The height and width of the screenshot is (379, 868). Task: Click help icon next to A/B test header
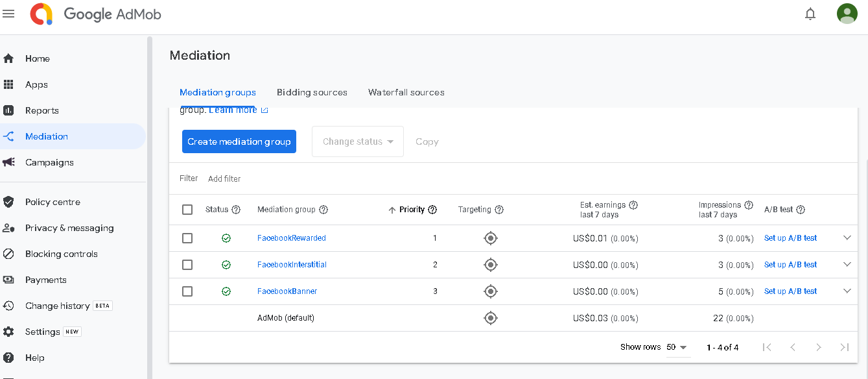[801, 210]
